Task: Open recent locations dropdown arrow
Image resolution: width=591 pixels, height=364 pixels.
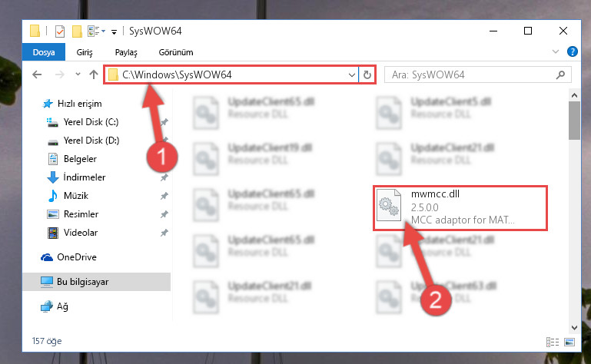Action: tap(78, 74)
